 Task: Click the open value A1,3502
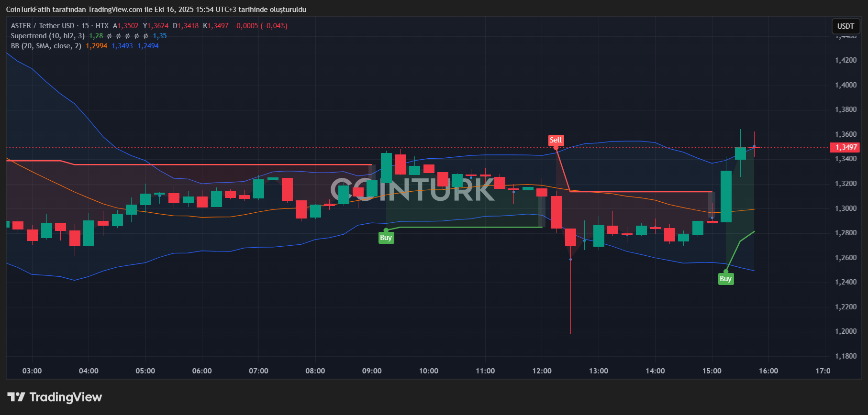[126, 26]
